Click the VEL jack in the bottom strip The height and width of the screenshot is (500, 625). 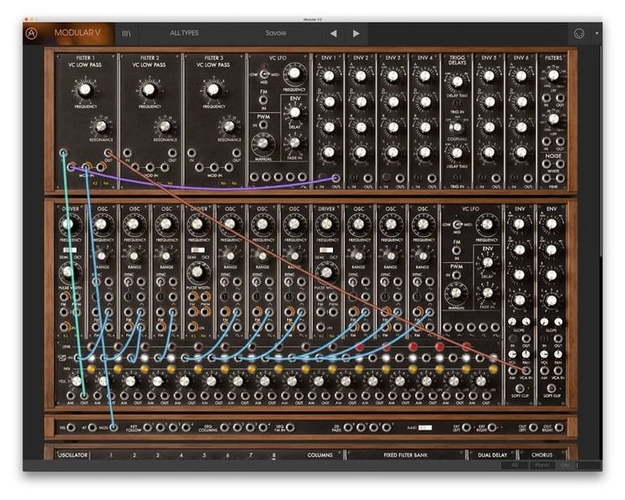(71, 428)
